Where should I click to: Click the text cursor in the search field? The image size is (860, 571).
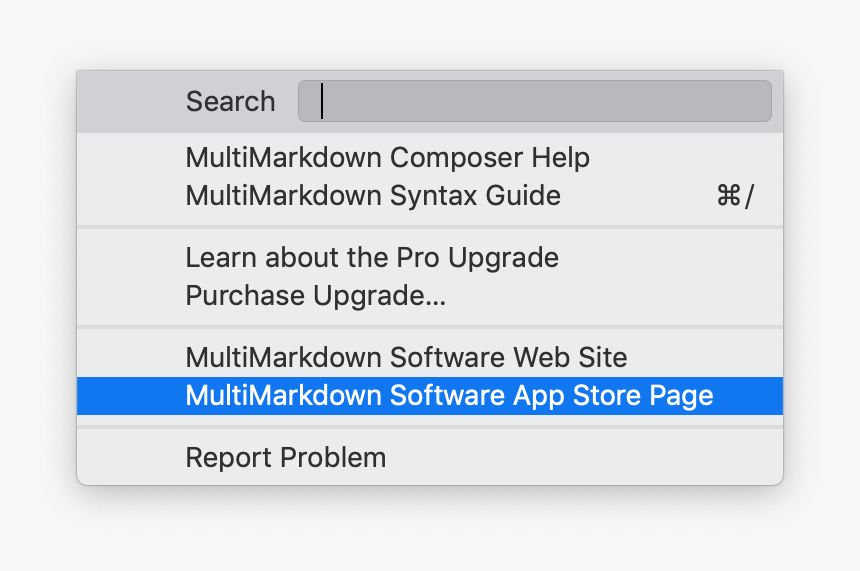point(322,101)
